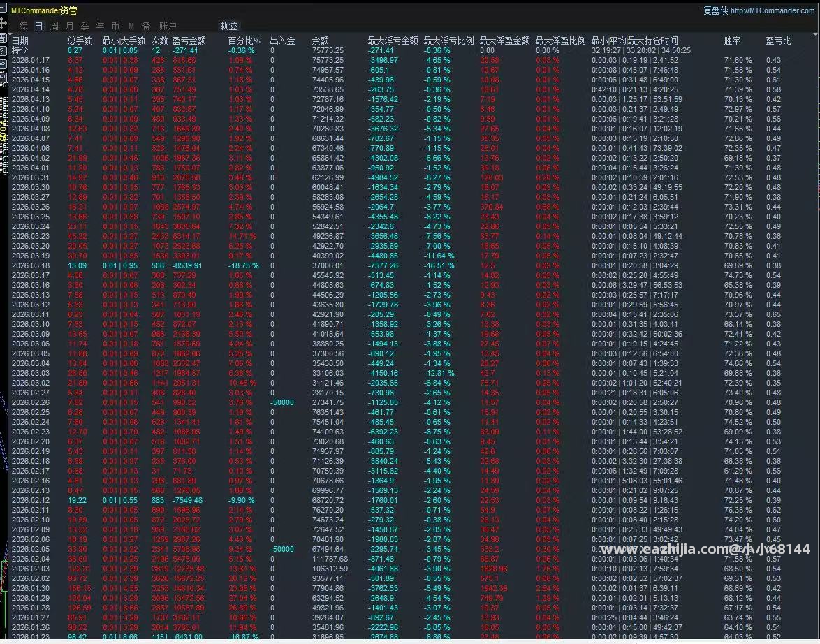Click the 32:19:27 | 33:20:02 | 34:50:25 holding time cell
Viewport: 820px width, 644px height.
(640, 50)
